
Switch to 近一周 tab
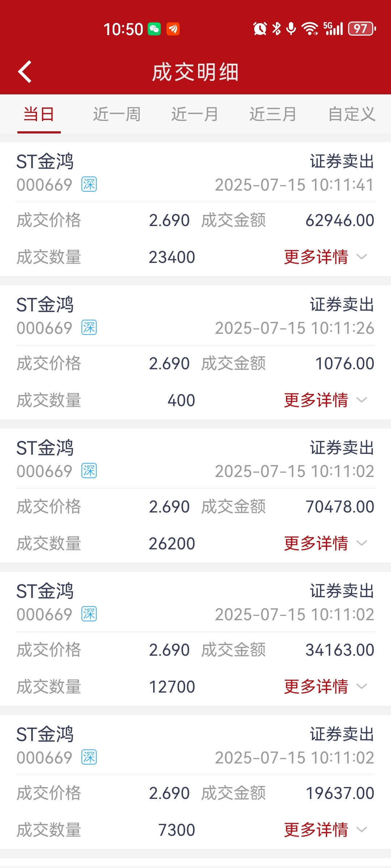tap(117, 114)
